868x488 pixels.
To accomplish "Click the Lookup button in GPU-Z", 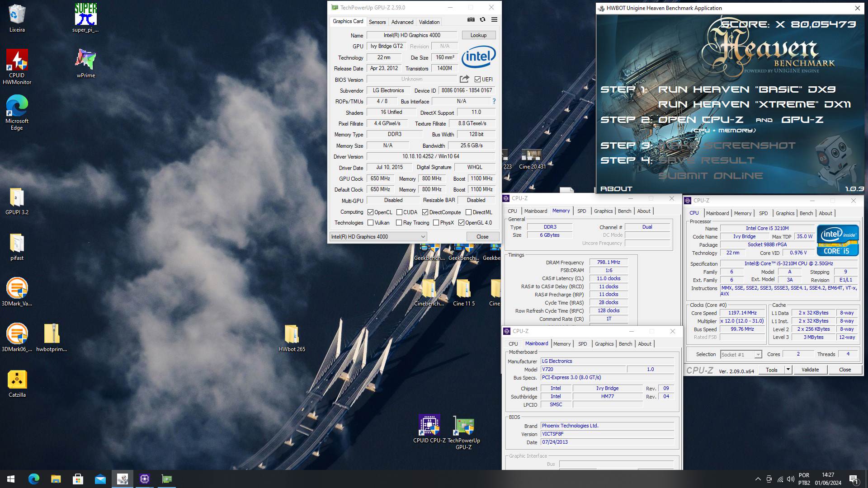I will [x=478, y=35].
